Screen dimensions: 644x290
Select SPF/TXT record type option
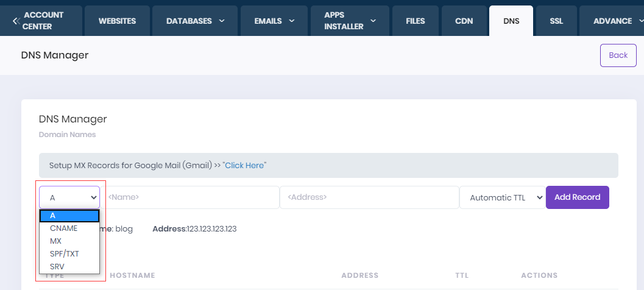tap(65, 253)
